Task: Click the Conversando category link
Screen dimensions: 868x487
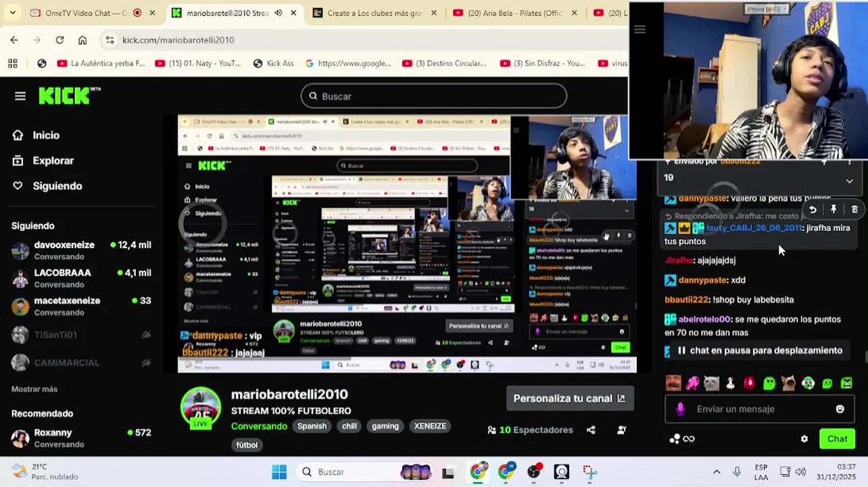Action: tap(259, 426)
